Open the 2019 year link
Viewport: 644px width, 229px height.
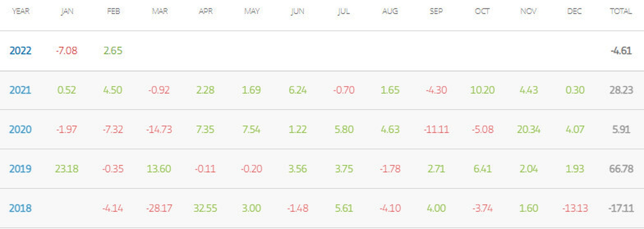20,169
